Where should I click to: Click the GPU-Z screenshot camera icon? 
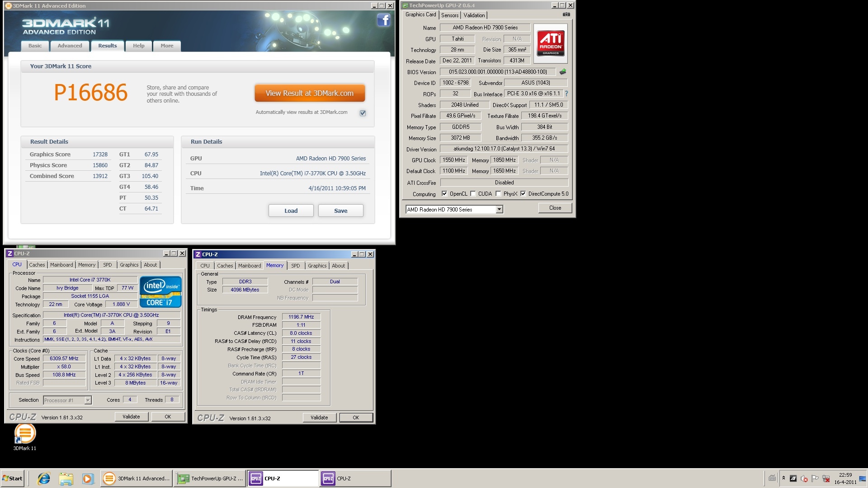[566, 14]
